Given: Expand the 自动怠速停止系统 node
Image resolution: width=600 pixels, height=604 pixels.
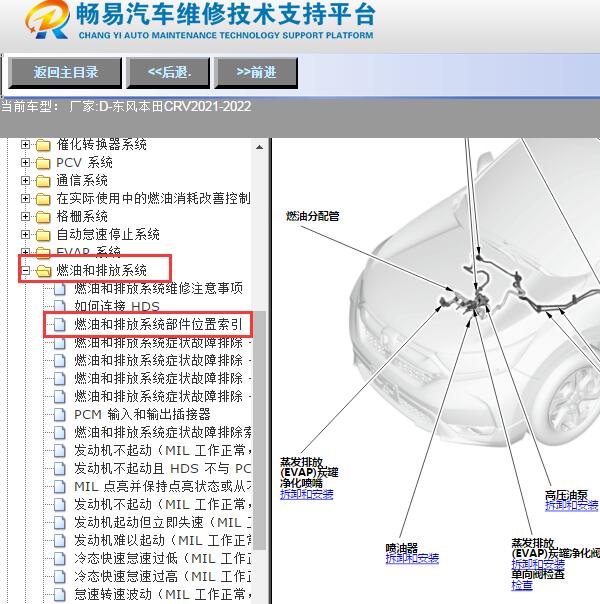Looking at the screenshot, I should coord(25,234).
